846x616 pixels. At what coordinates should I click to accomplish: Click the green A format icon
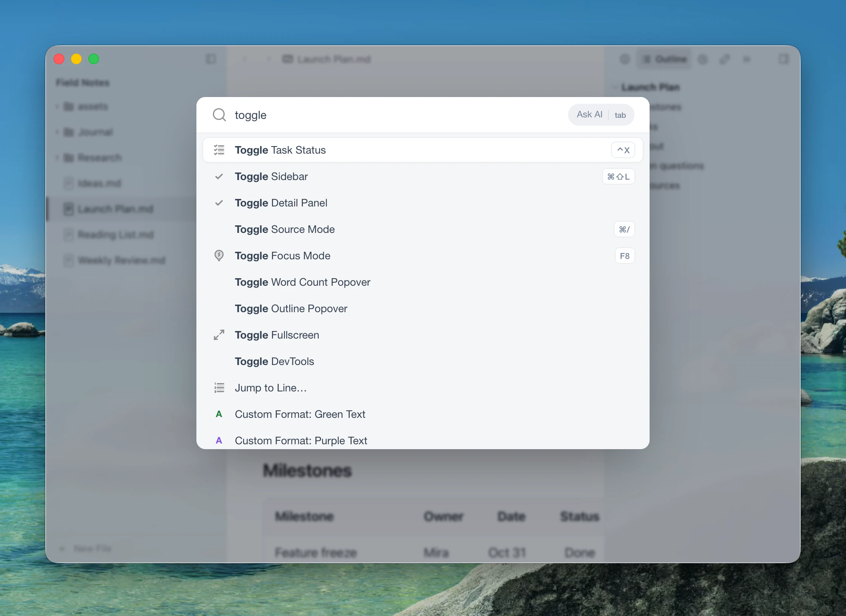point(219,414)
